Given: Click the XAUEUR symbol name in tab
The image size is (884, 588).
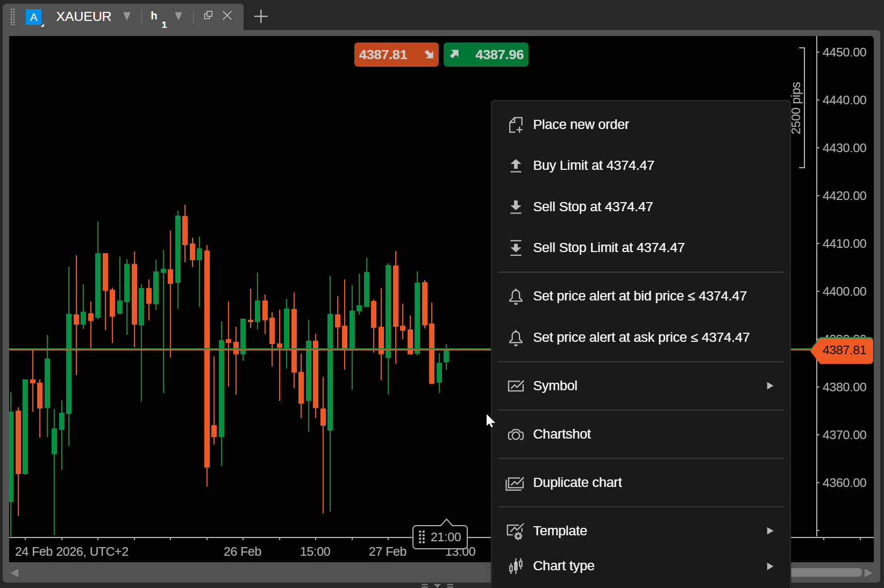Looking at the screenshot, I should pos(84,17).
